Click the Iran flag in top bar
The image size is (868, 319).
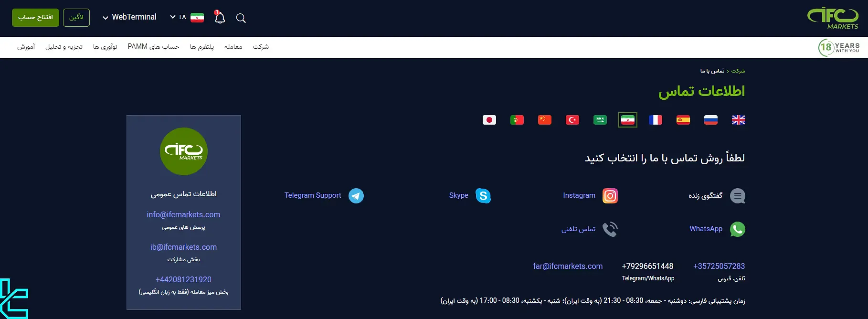coord(197,17)
